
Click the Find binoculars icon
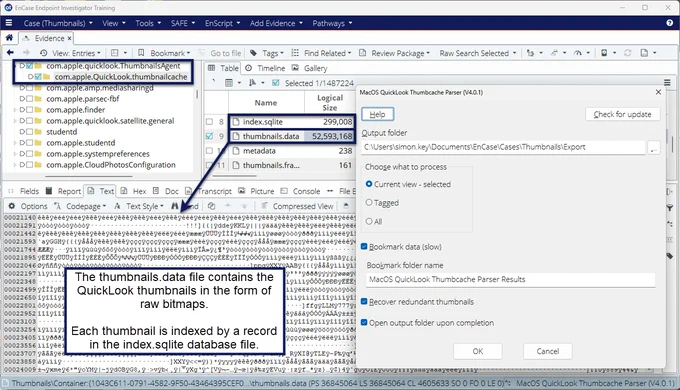tap(175, 206)
